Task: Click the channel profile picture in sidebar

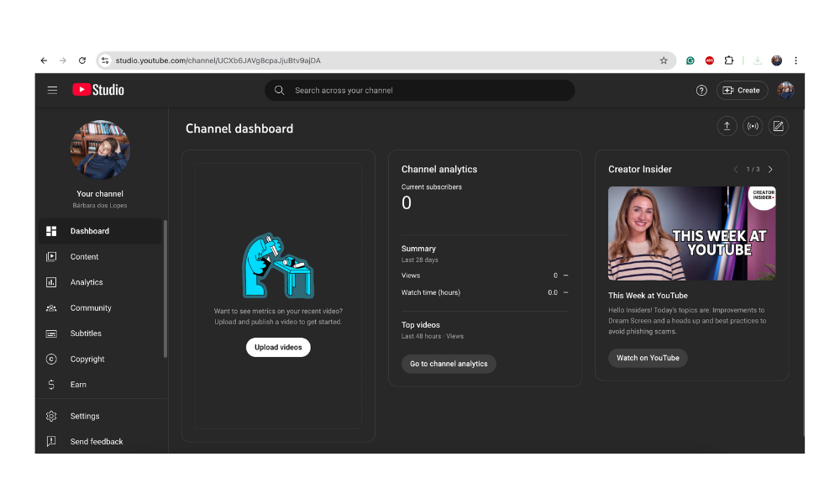Action: pyautogui.click(x=100, y=150)
